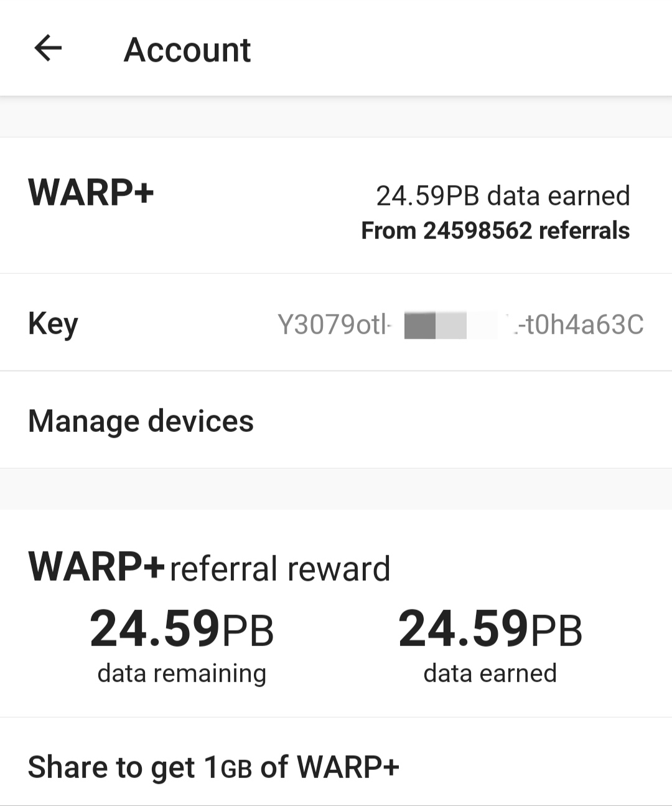
Task: Tap the WARP+ heading row
Action: pos(336,205)
